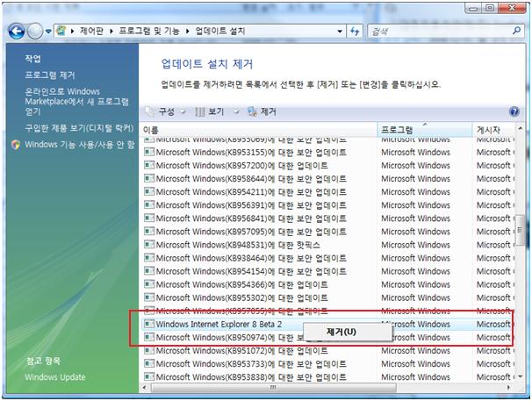Open 구입한 제품 보기(디지털 락커) link
The image size is (532, 401).
[x=79, y=128]
